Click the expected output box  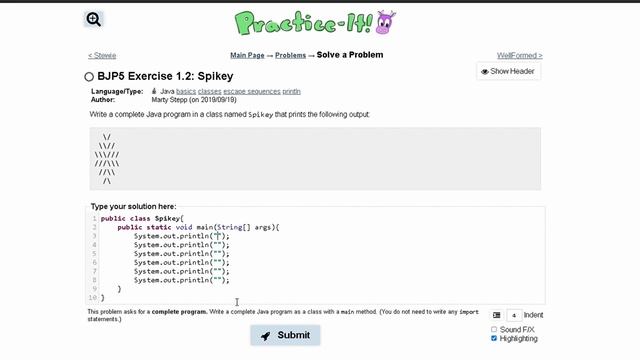315,159
